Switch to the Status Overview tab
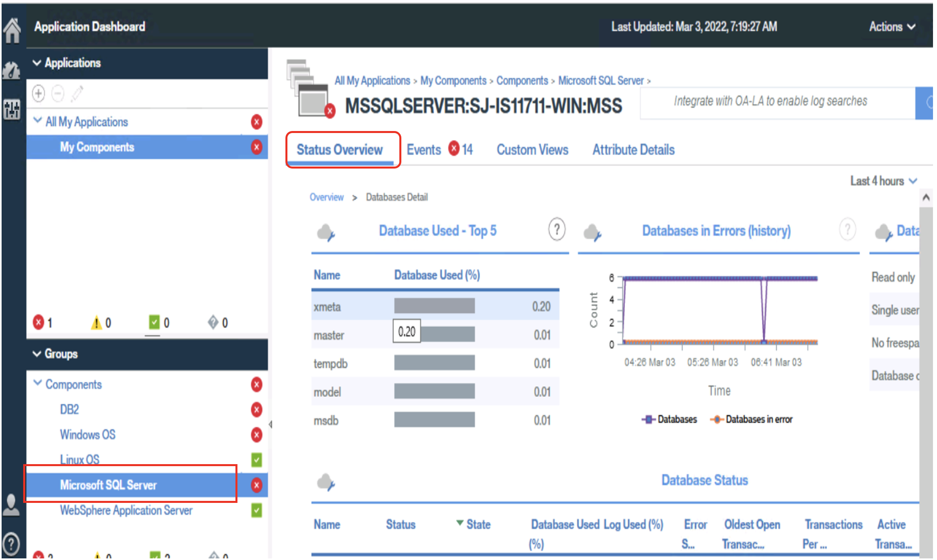The image size is (937, 560). (340, 150)
